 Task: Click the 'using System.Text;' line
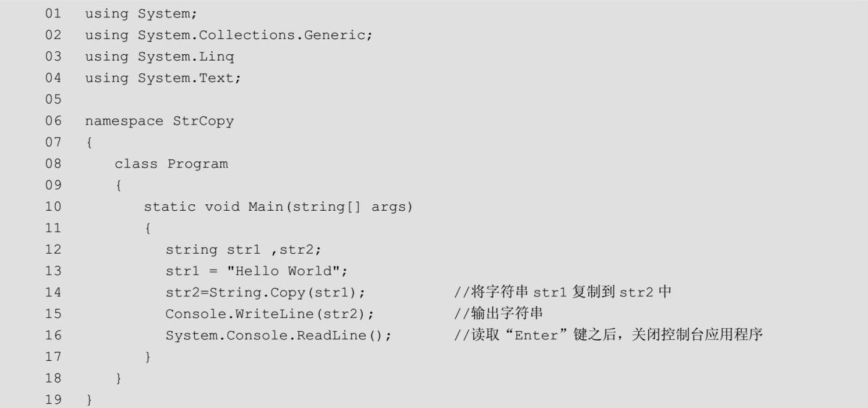[x=163, y=78]
